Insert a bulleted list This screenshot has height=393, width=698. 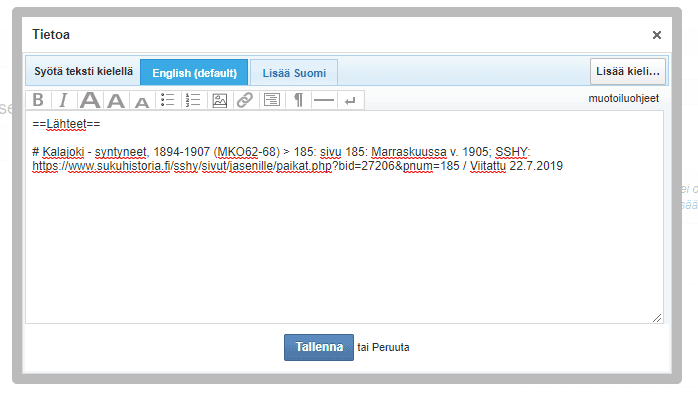click(x=168, y=100)
